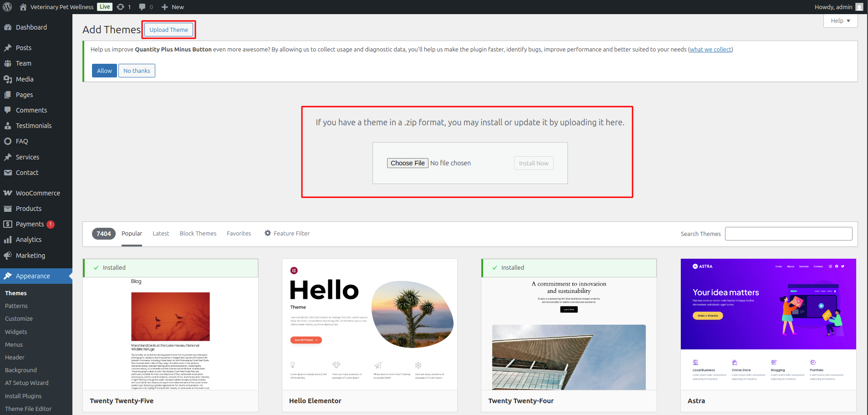Click the Comments bubble icon in the sidebar
The image size is (868, 415).
(x=8, y=110)
